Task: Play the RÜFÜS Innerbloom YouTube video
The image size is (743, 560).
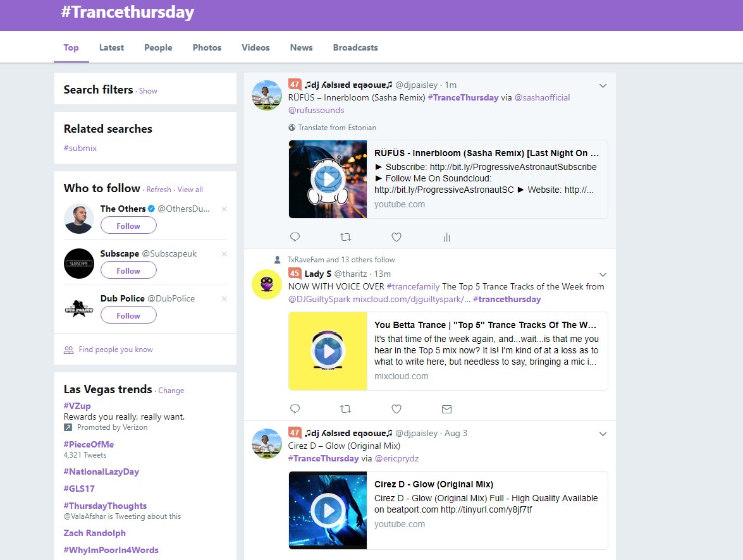Action: [328, 179]
